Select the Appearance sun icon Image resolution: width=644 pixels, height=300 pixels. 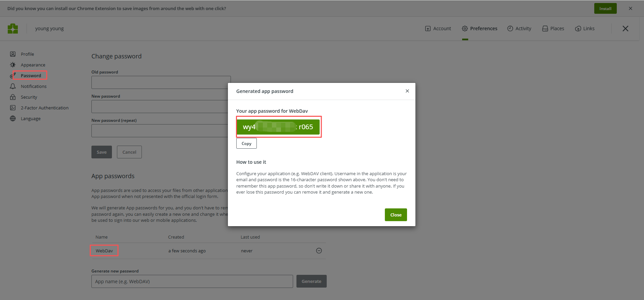coord(13,65)
